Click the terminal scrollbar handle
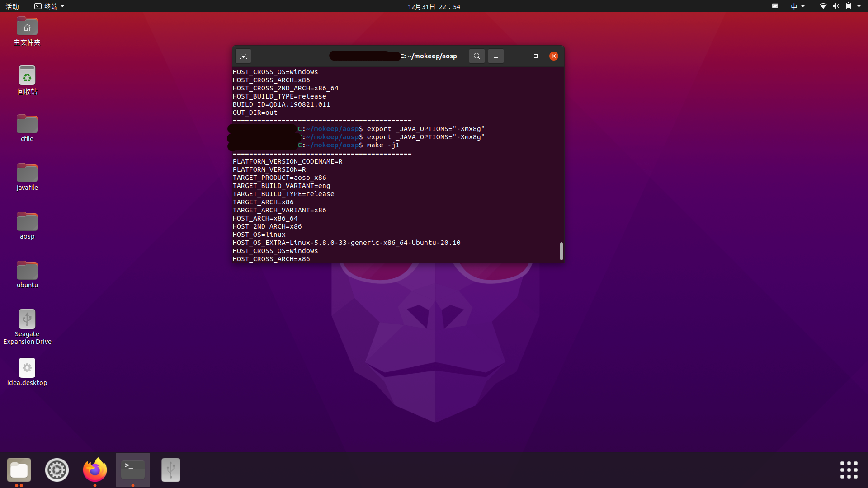Screen dimensions: 868x488 click(x=561, y=251)
